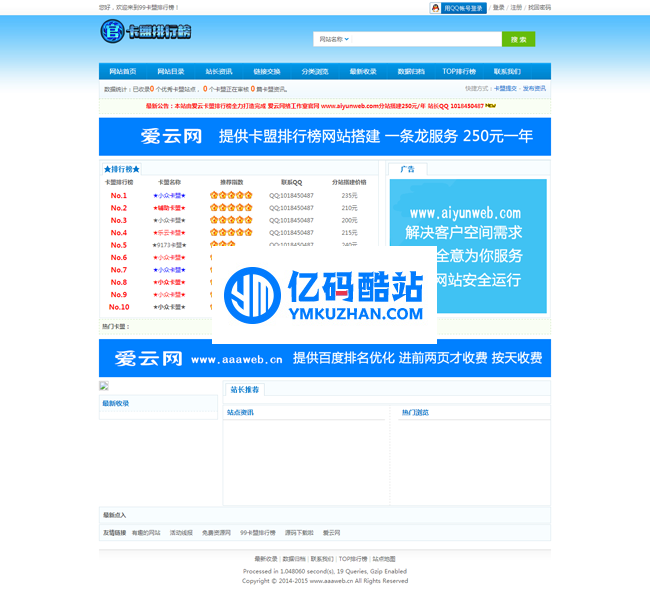This screenshot has height=591, width=650.
Task: Open the 网站名称 search type dropdown
Action: [x=334, y=39]
